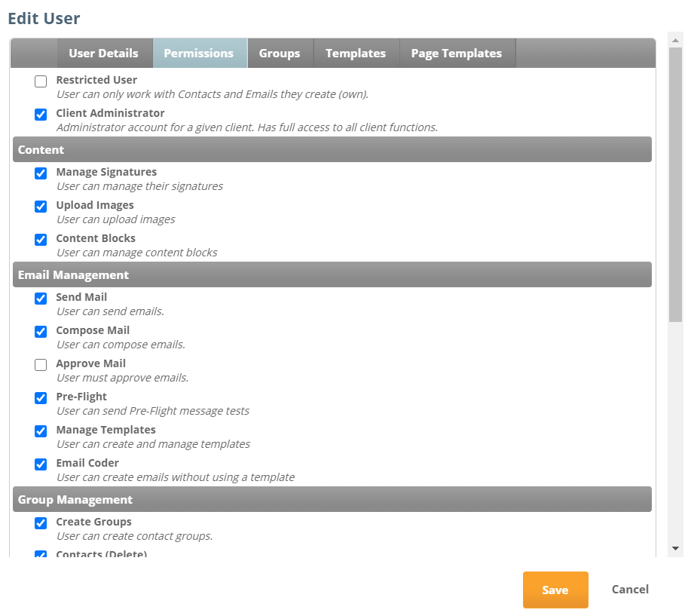Click the Pre-Flight label
691x616 pixels.
coord(81,397)
